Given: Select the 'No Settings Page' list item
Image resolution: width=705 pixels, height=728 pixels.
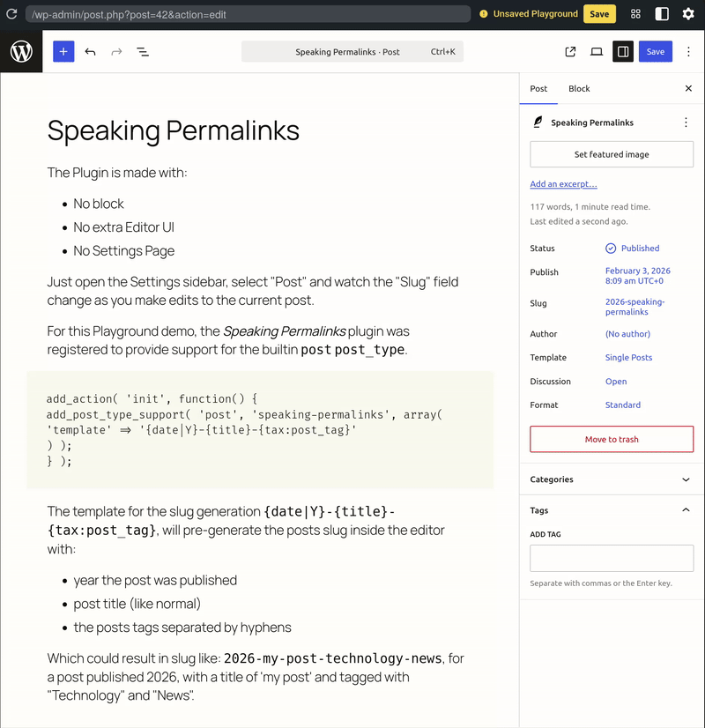Looking at the screenshot, I should tap(124, 251).
